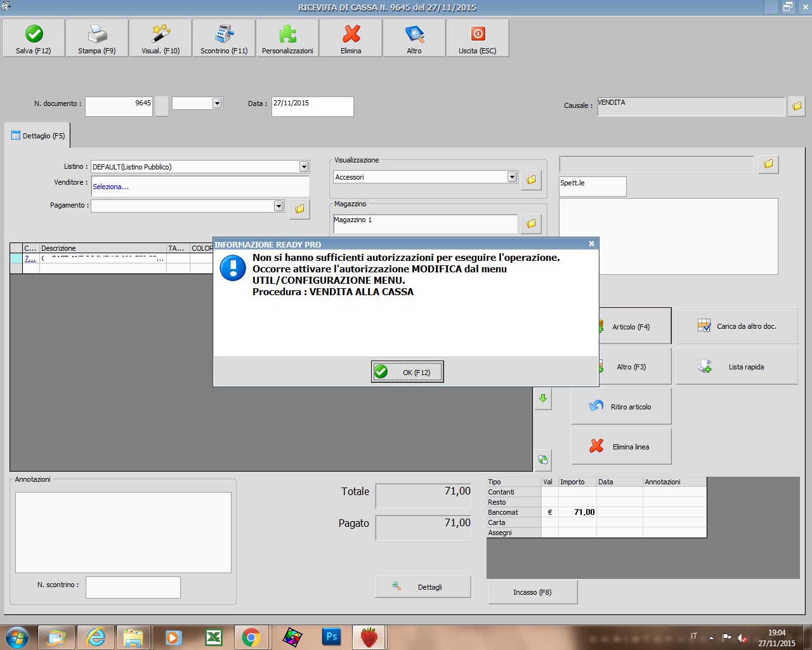Open Visual. (F10) preview
Image resolution: width=812 pixels, height=650 pixels.
coord(160,39)
